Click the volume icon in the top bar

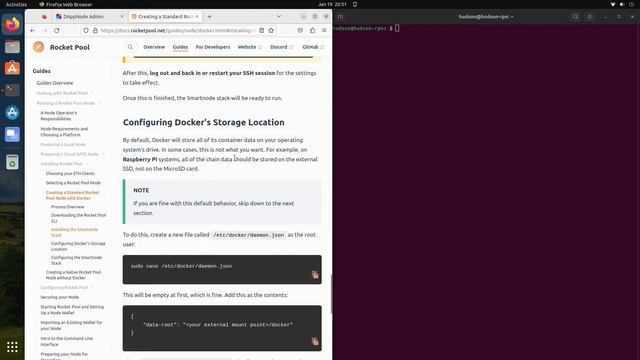coord(622,4)
